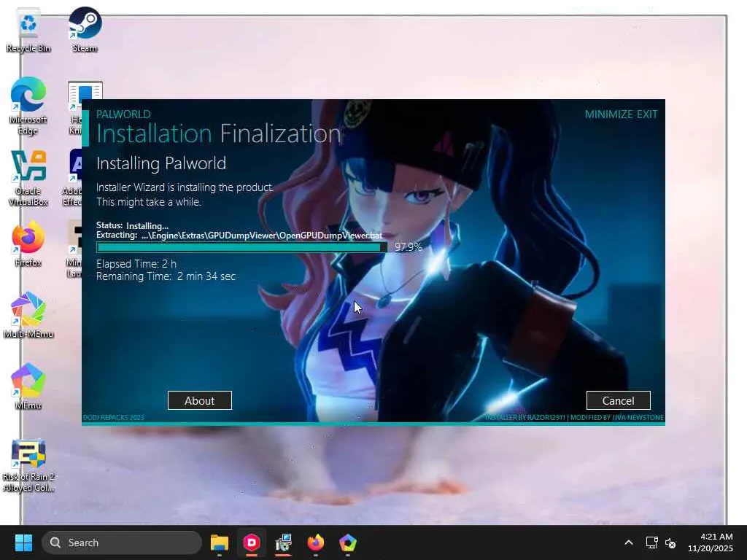The width and height of the screenshot is (747, 560).
Task: Select Risk of Rain 2 desktop shortcut
Action: click(28, 465)
